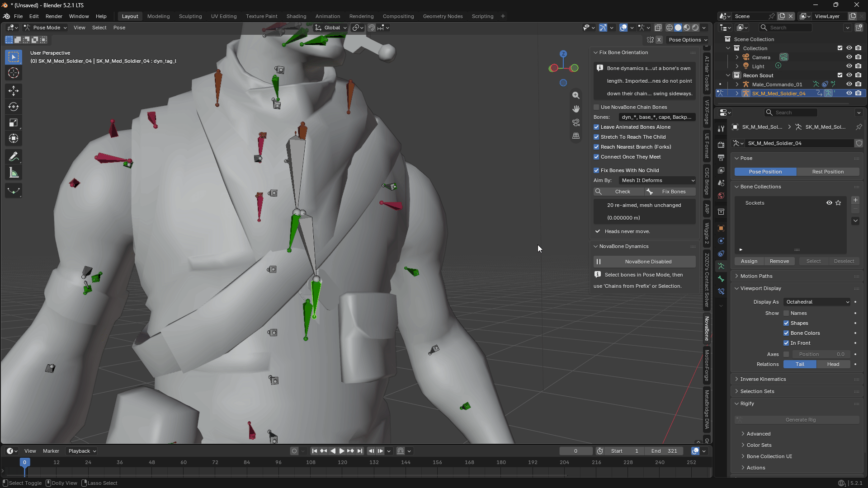868x488 pixels.
Task: Select the Scale tool
Action: tap(14, 122)
